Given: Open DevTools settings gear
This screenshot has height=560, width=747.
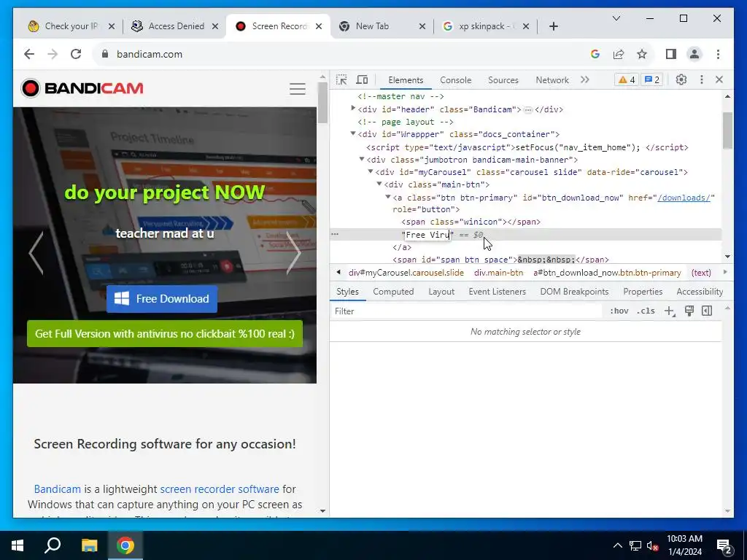Looking at the screenshot, I should tap(681, 79).
